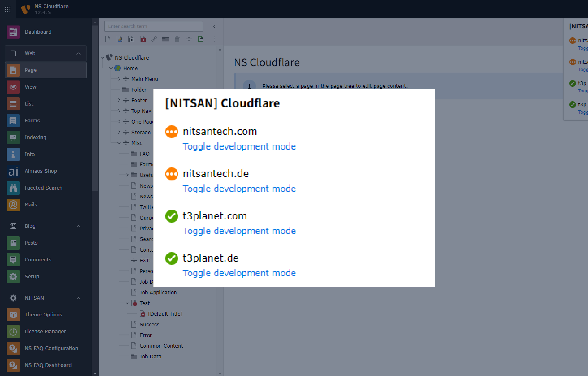Screen dimensions: 588x376
Task: Toggle development mode link for t3planet.de
Action: click(239, 273)
